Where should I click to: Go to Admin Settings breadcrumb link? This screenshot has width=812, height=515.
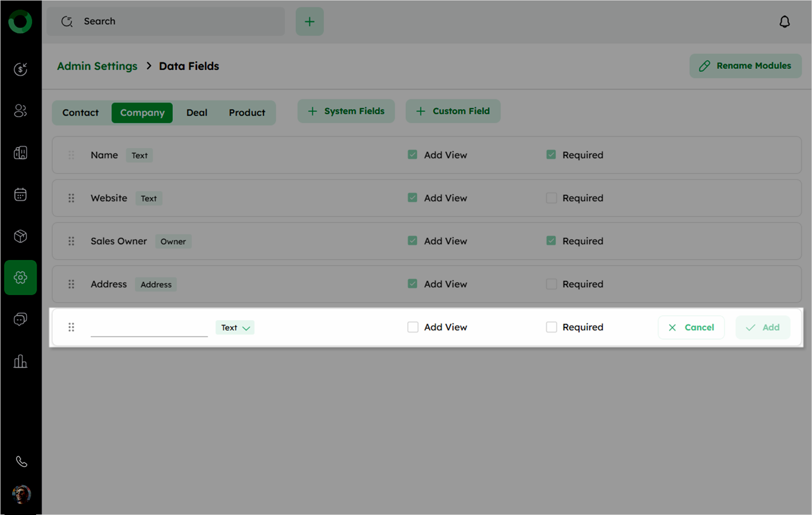[97, 66]
